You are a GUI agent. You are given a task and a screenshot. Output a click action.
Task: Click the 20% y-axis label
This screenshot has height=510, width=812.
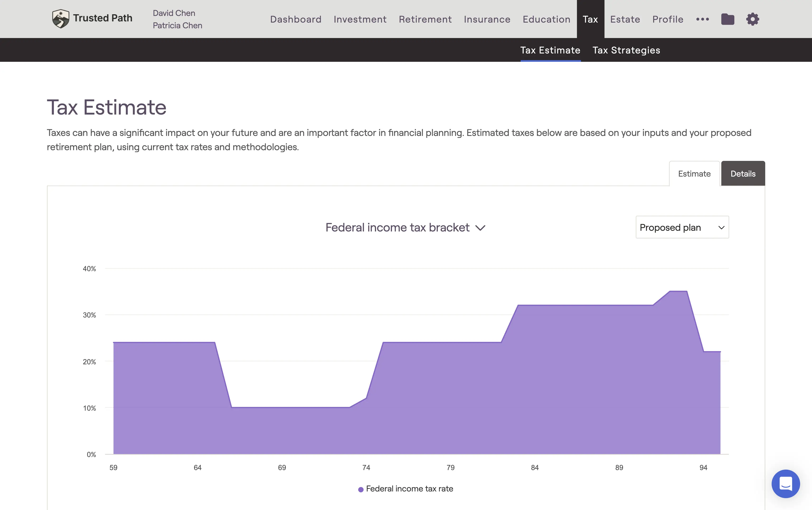tap(89, 362)
